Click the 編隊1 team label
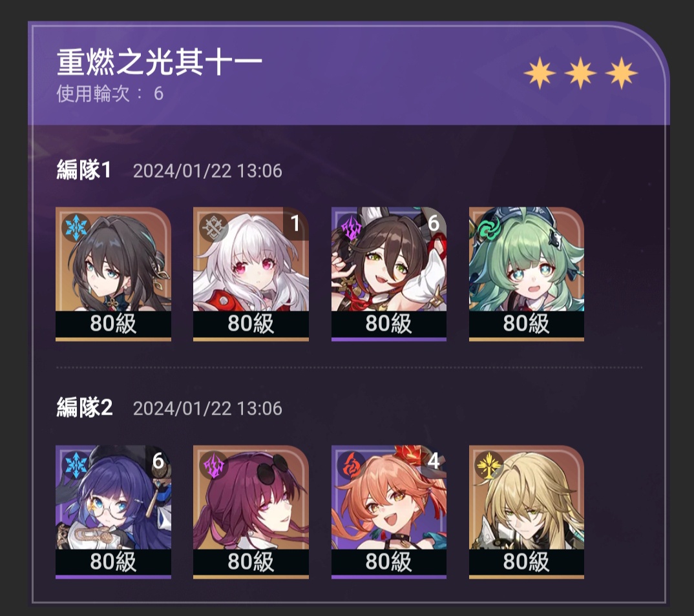This screenshot has height=616, width=694. pyautogui.click(x=83, y=170)
